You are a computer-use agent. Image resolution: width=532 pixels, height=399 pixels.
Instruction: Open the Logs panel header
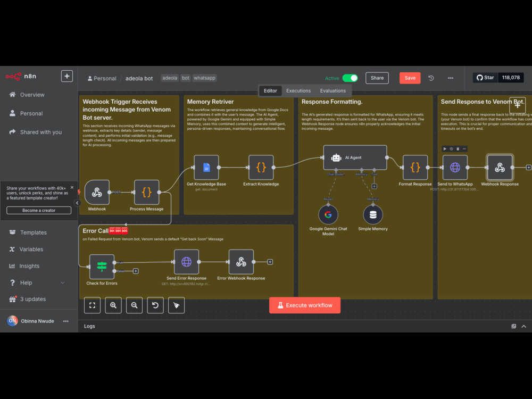[89, 326]
